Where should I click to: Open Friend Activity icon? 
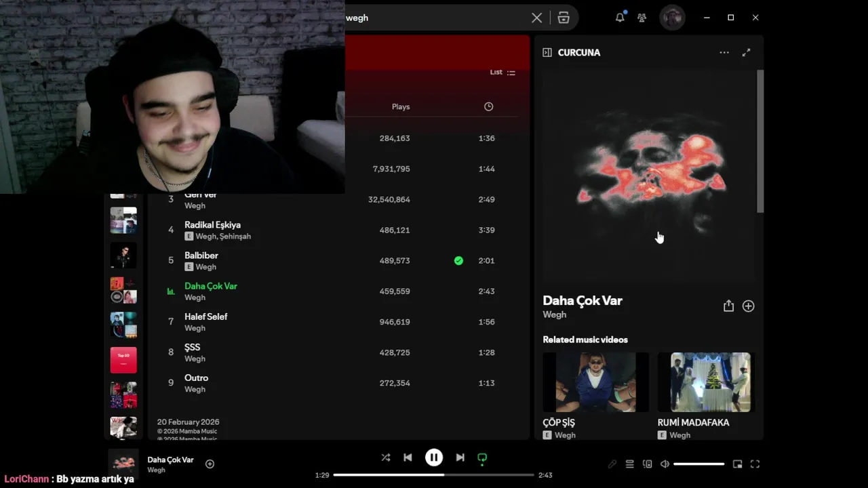[x=642, y=18]
